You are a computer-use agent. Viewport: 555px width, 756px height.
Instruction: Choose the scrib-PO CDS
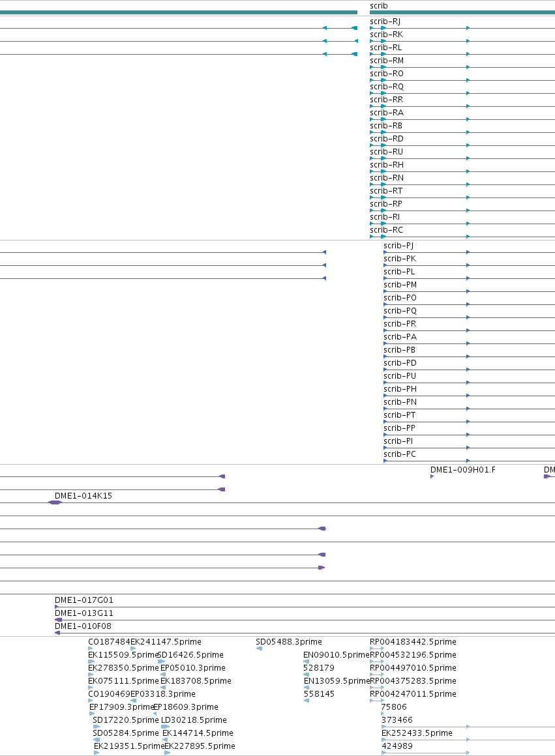[400, 297]
